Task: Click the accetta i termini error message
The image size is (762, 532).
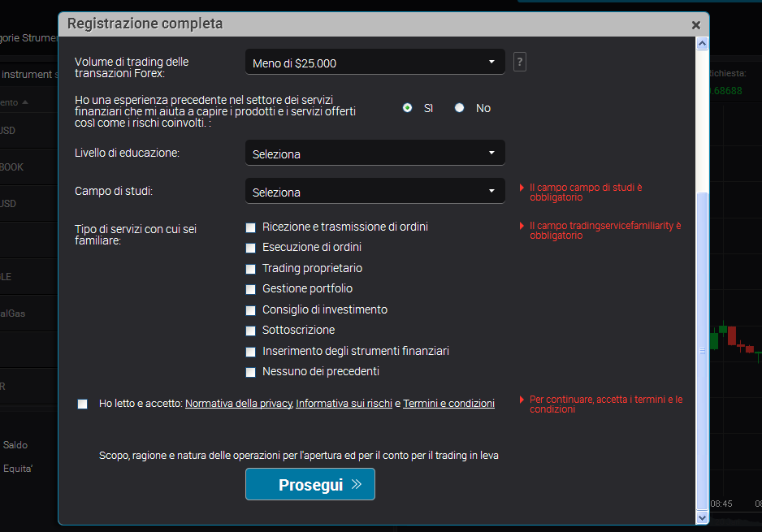Action: pos(606,404)
